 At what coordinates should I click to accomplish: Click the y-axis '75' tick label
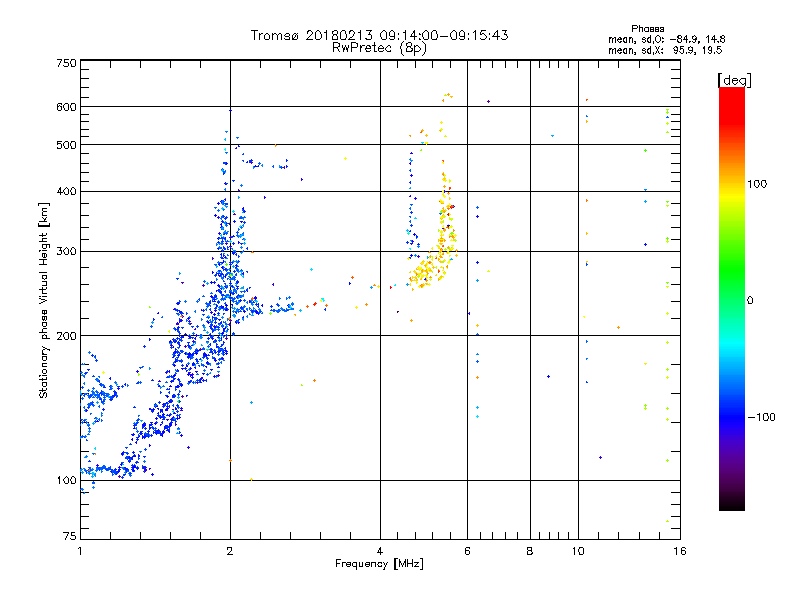pos(70,536)
